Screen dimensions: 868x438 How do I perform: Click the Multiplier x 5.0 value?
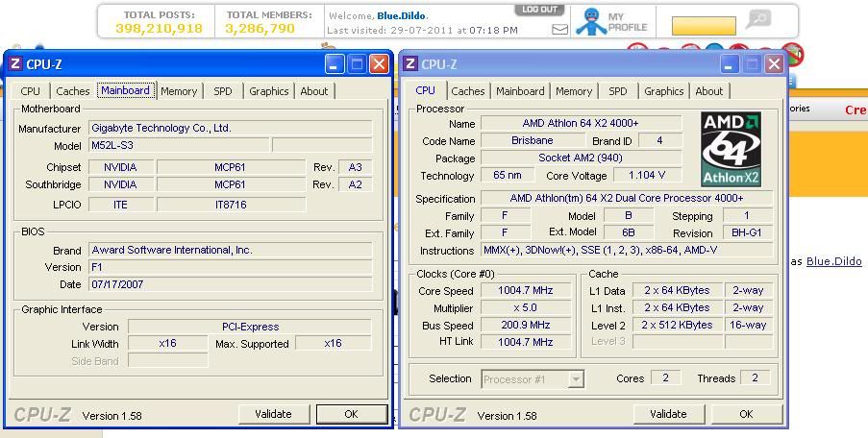(x=526, y=307)
